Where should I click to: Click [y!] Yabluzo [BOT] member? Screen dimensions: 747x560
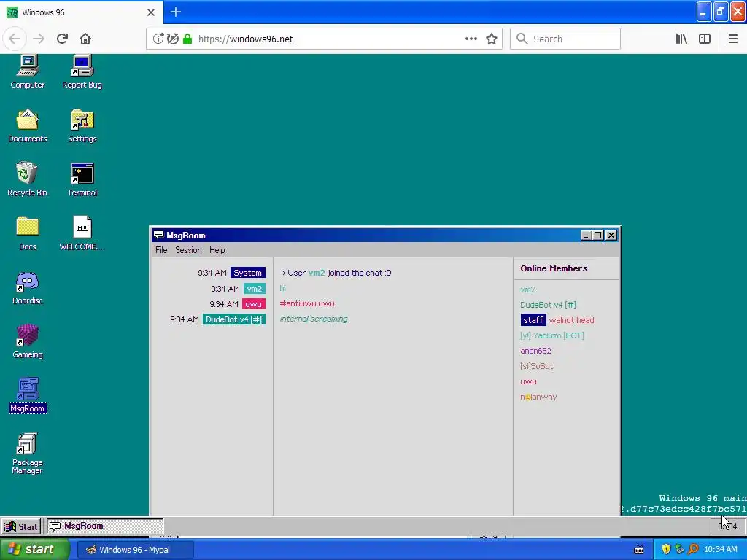(x=551, y=335)
